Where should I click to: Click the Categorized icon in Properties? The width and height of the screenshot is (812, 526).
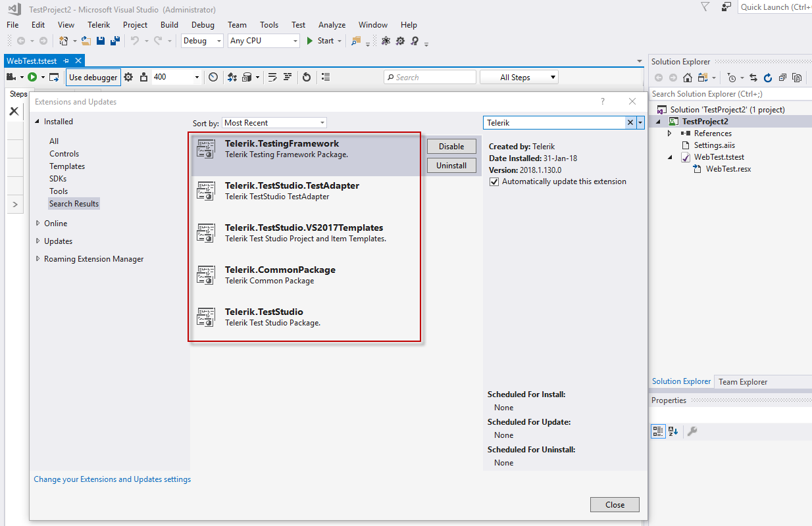pos(658,431)
